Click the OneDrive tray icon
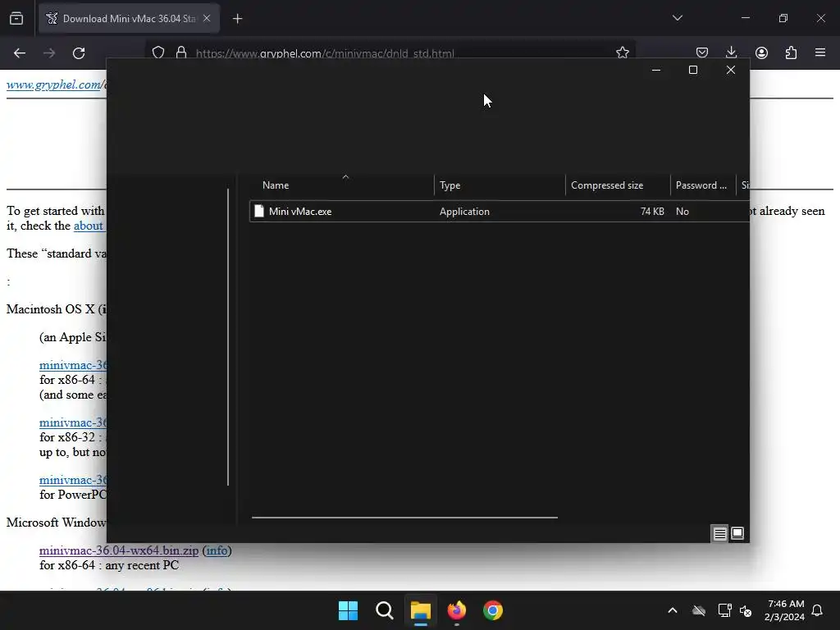 click(x=699, y=610)
